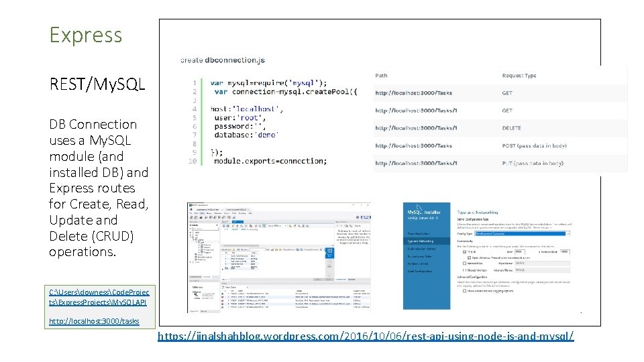The height and width of the screenshot is (362, 644).
Task: Click the Pipe Name text field
Action: pyautogui.click(x=542, y=263)
